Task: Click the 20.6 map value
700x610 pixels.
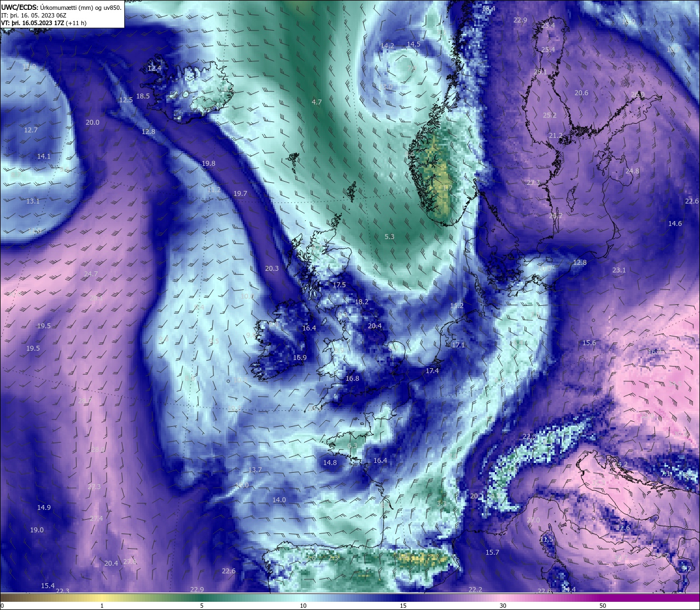Action: coord(581,93)
